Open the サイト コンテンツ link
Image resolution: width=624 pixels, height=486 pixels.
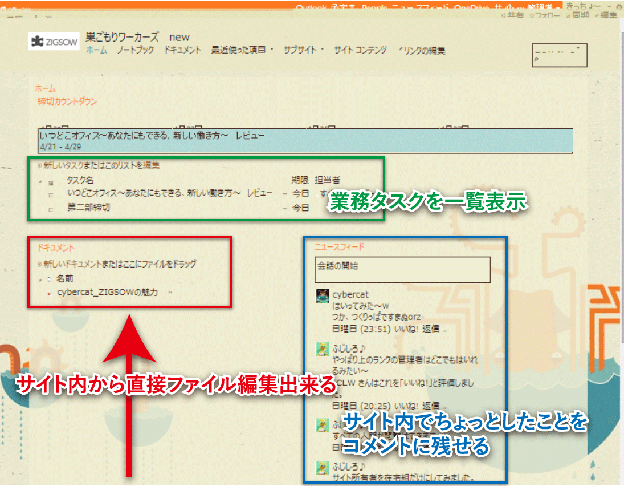coord(360,50)
